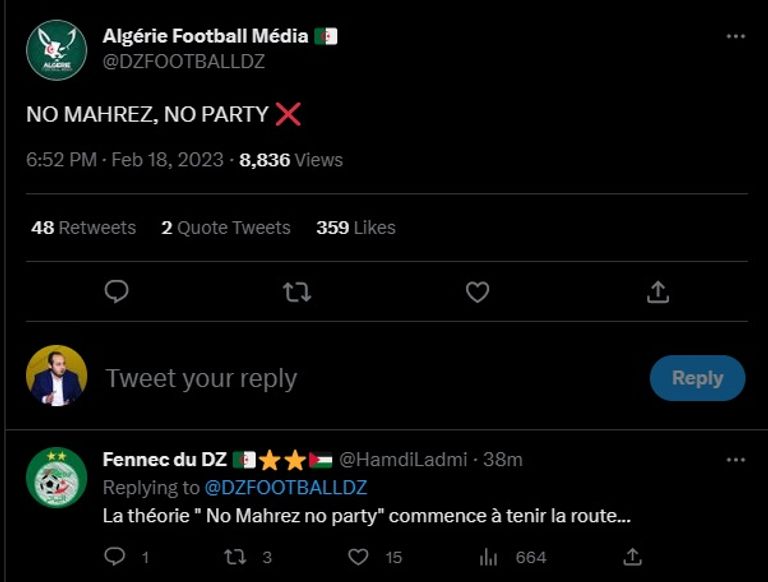View analytics icon showing 664 views
This screenshot has height=582, width=768.
click(x=489, y=557)
